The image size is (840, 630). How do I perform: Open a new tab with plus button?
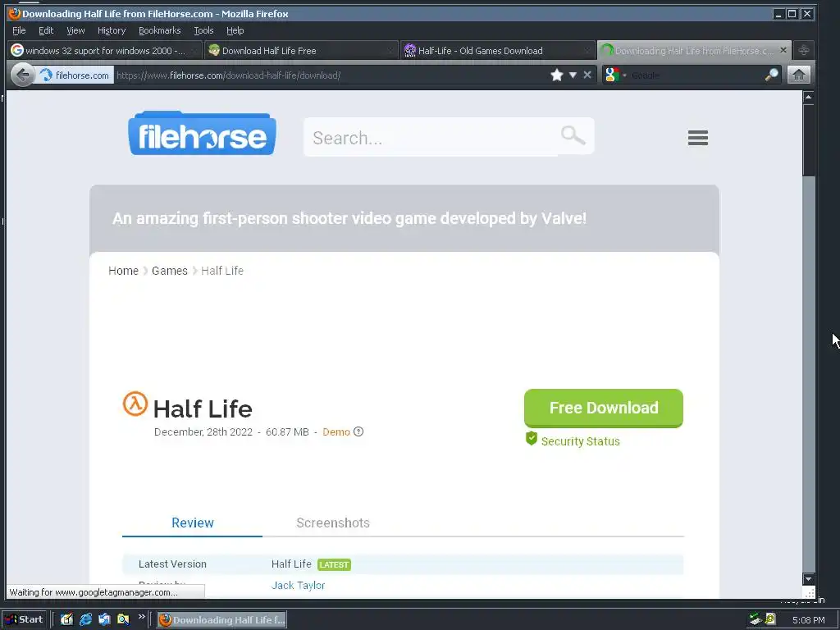coord(804,50)
